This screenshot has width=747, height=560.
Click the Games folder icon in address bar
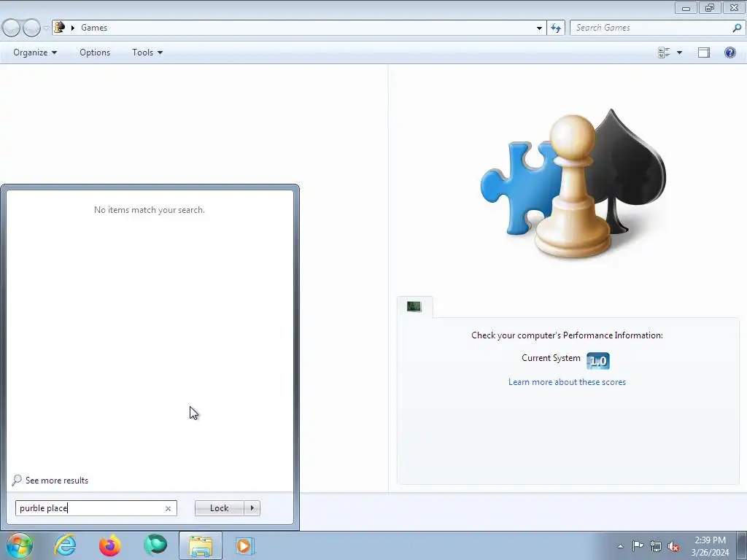click(x=60, y=28)
